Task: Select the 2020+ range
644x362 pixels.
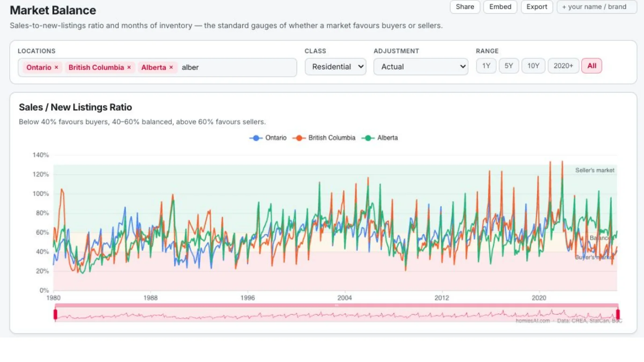Action: pos(563,66)
